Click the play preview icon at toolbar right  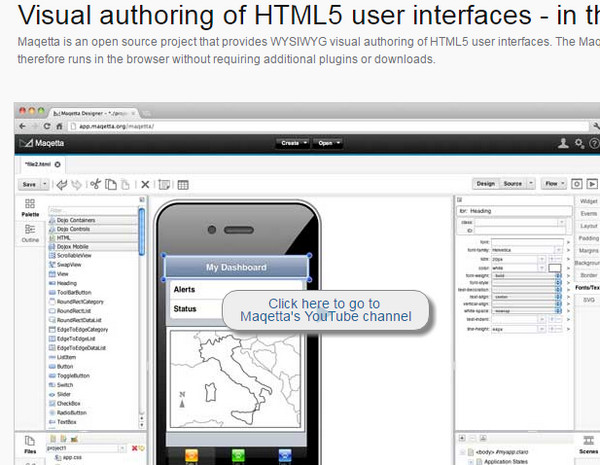593,184
